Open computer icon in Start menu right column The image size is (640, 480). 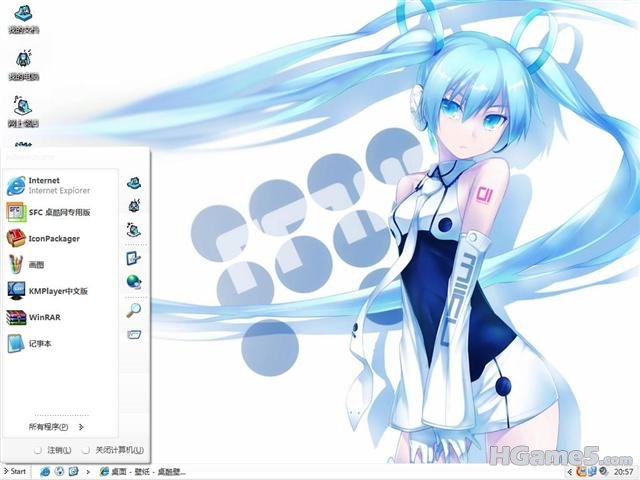pyautogui.click(x=134, y=206)
